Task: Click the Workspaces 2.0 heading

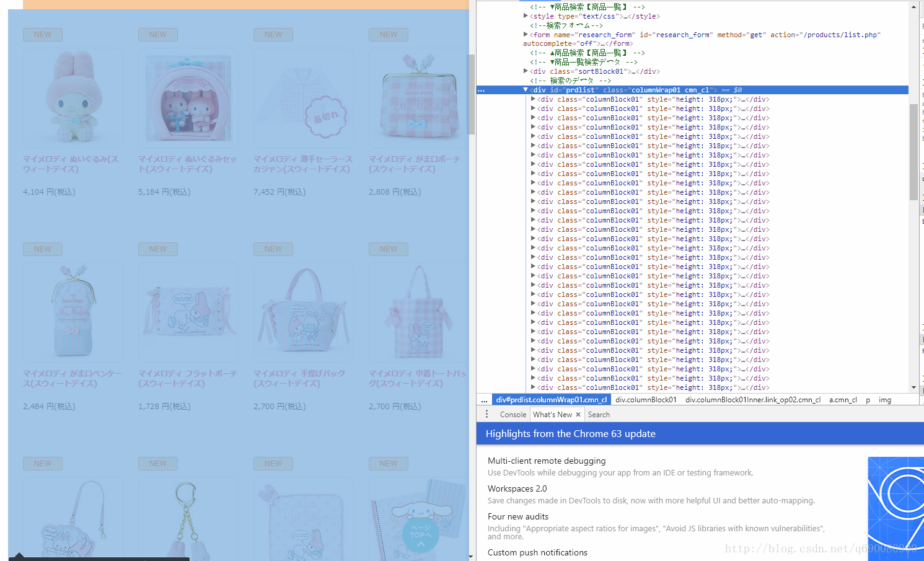Action: point(517,488)
